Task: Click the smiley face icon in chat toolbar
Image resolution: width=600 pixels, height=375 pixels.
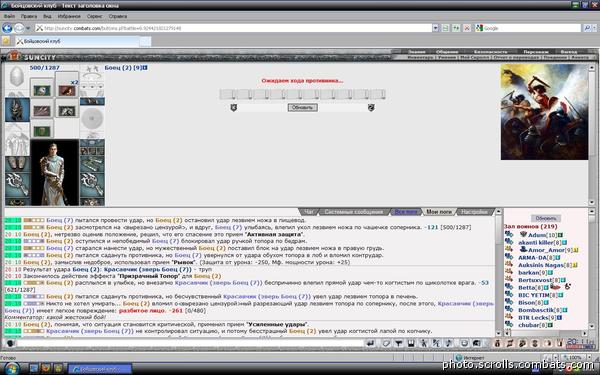Action: [464, 343]
